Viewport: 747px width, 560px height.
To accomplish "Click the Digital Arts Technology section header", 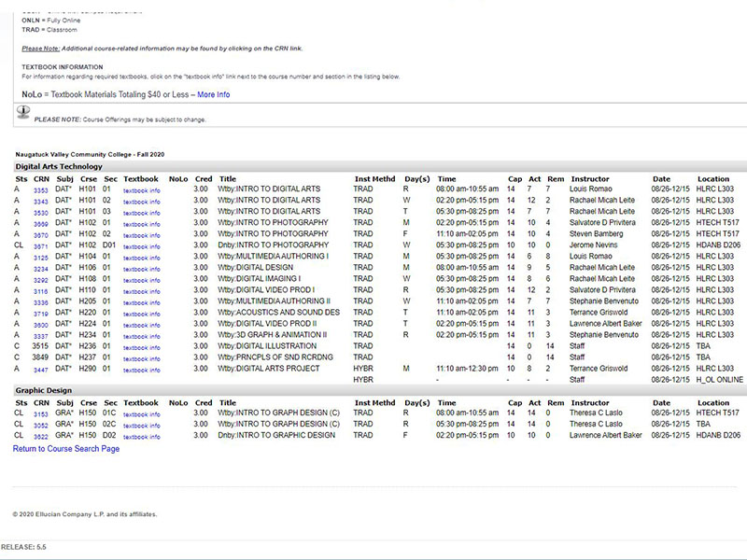I will 380,167.
